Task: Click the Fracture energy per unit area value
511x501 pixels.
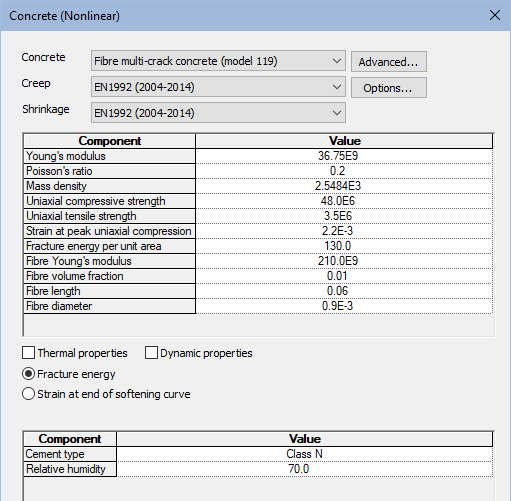Action: (x=344, y=246)
